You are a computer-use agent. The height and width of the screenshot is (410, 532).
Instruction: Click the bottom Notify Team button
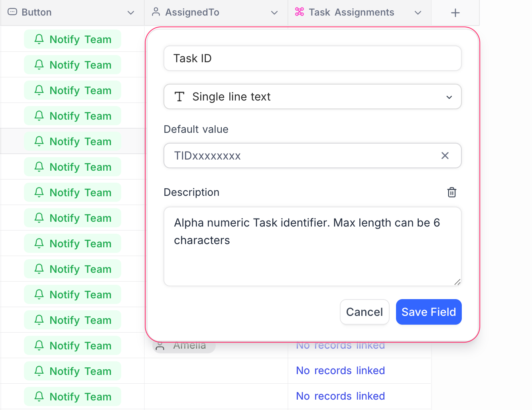click(x=72, y=396)
